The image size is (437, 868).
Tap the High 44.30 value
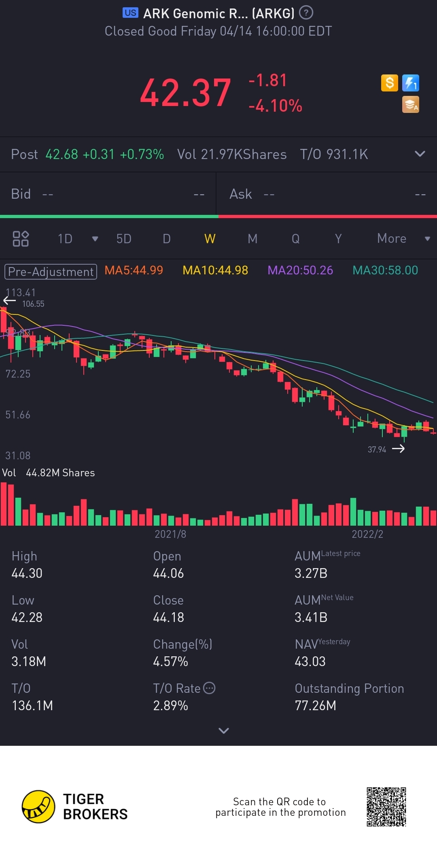27,573
